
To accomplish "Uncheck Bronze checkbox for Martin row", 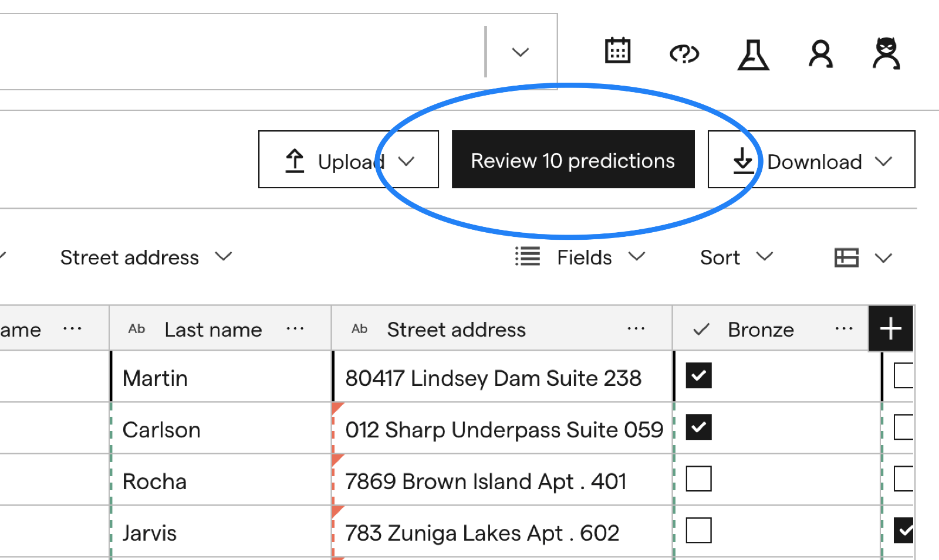I will coord(698,376).
